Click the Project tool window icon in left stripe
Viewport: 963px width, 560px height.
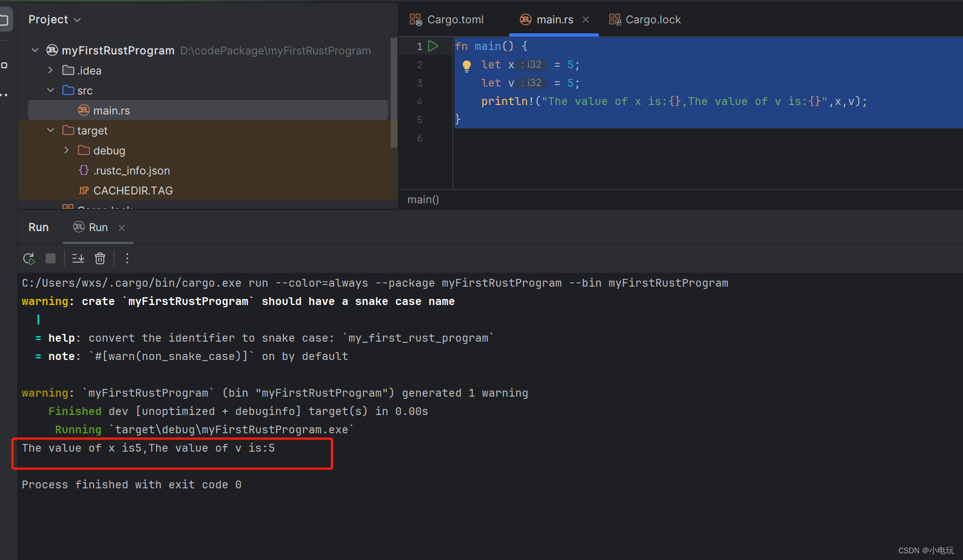[4, 20]
